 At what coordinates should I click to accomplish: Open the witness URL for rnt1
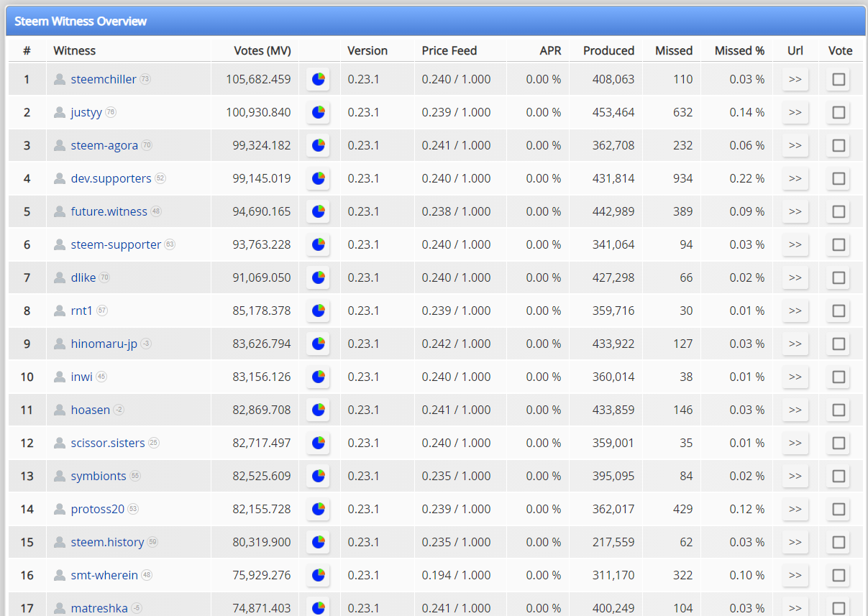(x=795, y=311)
